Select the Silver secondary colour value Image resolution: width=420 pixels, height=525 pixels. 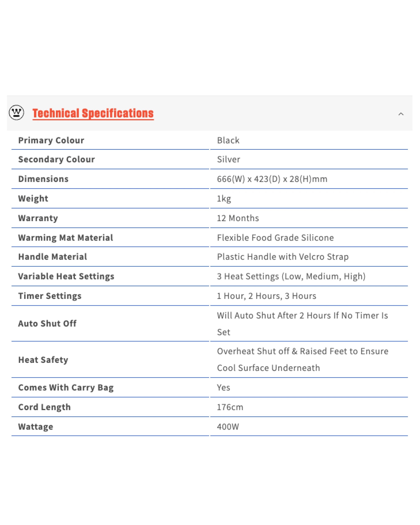228,159
